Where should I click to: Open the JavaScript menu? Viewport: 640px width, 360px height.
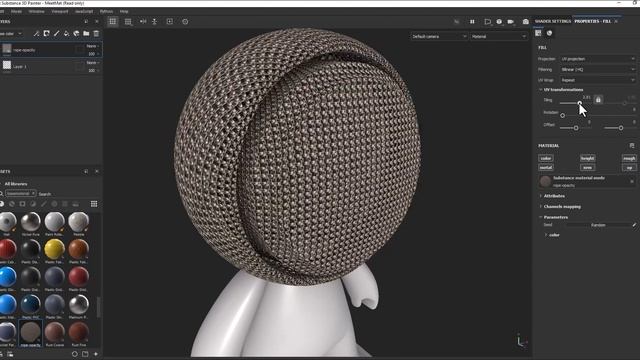[84, 11]
